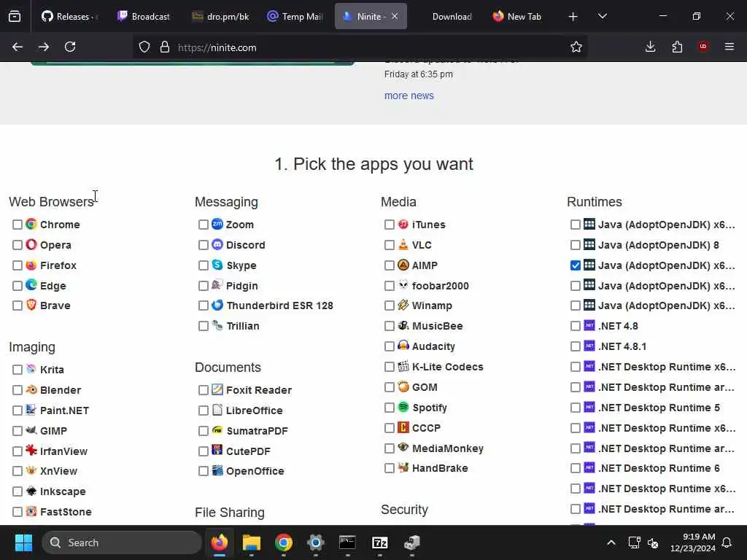Show hidden system tray icons
The width and height of the screenshot is (747, 560).
(611, 542)
